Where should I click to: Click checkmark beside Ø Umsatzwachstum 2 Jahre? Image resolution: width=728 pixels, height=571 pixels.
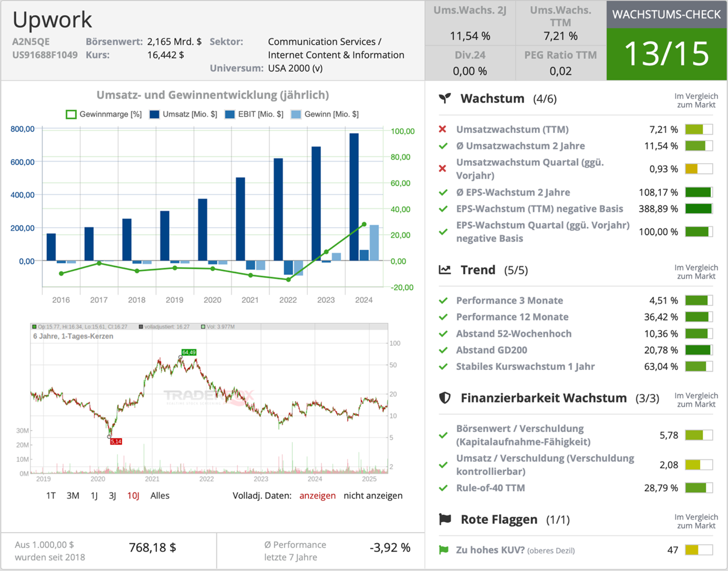pyautogui.click(x=443, y=146)
